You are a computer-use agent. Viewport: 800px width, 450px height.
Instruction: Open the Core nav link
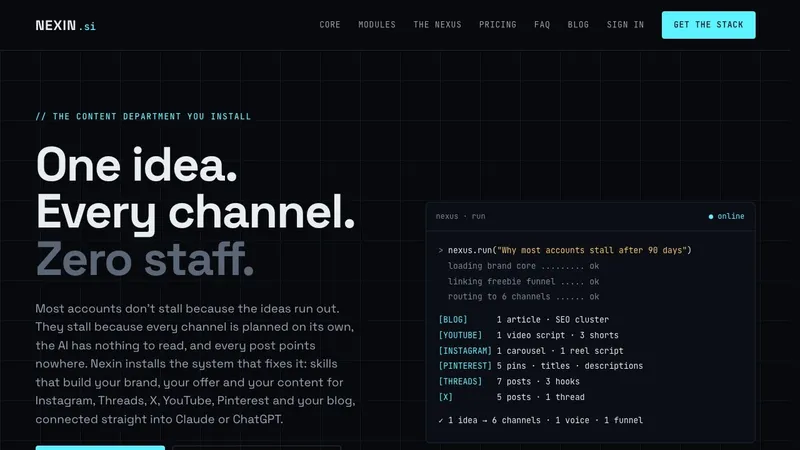[330, 24]
